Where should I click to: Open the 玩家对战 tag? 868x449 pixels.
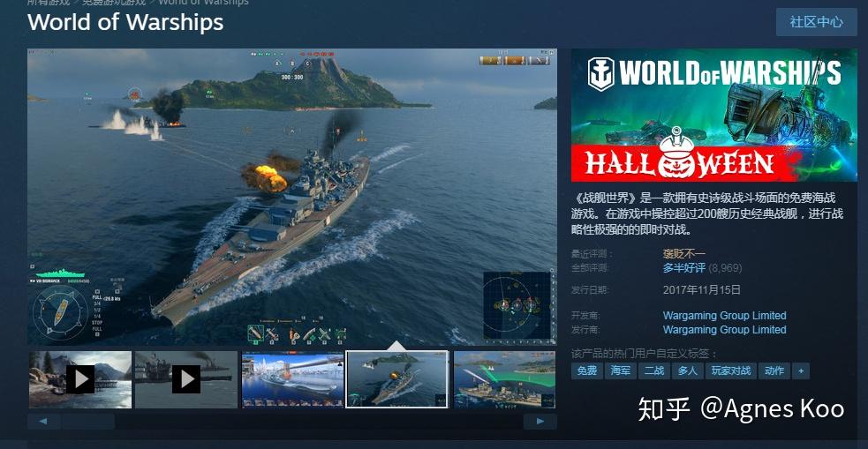pyautogui.click(x=731, y=370)
